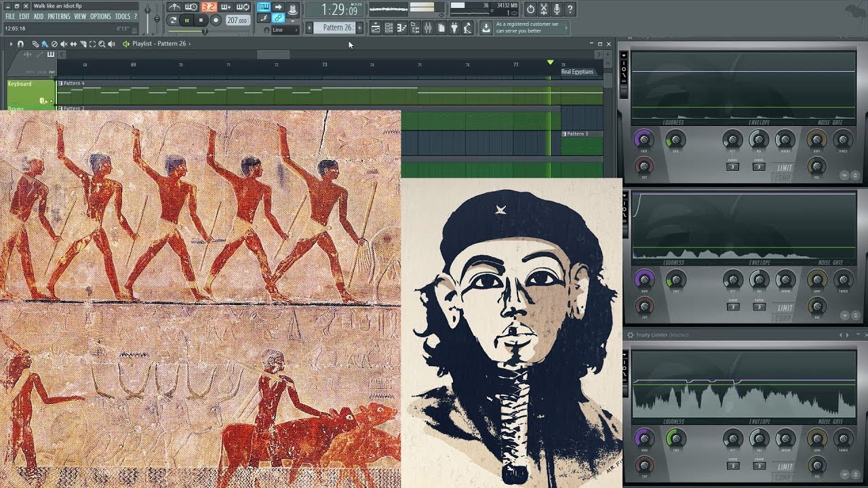
Task: Select the Keyboard track header
Action: 31,93
